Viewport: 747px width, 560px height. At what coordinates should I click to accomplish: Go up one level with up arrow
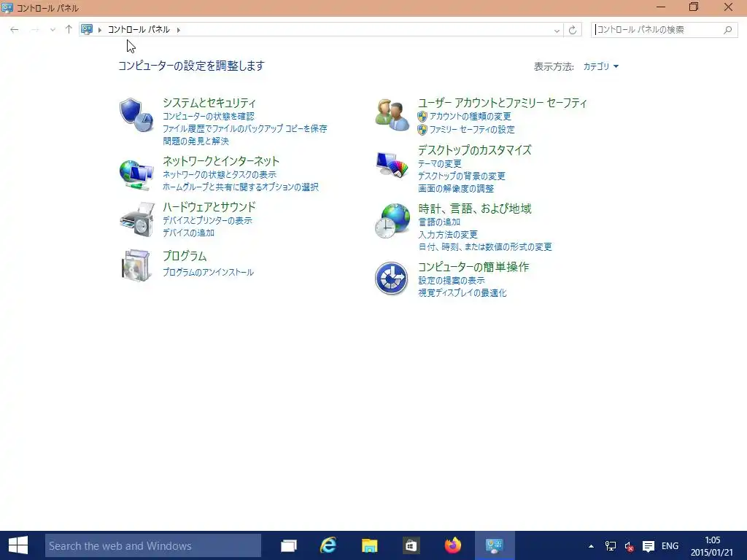(69, 29)
